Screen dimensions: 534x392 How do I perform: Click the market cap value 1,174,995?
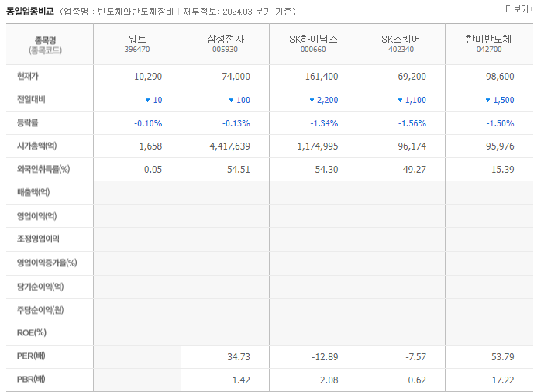tap(318, 146)
